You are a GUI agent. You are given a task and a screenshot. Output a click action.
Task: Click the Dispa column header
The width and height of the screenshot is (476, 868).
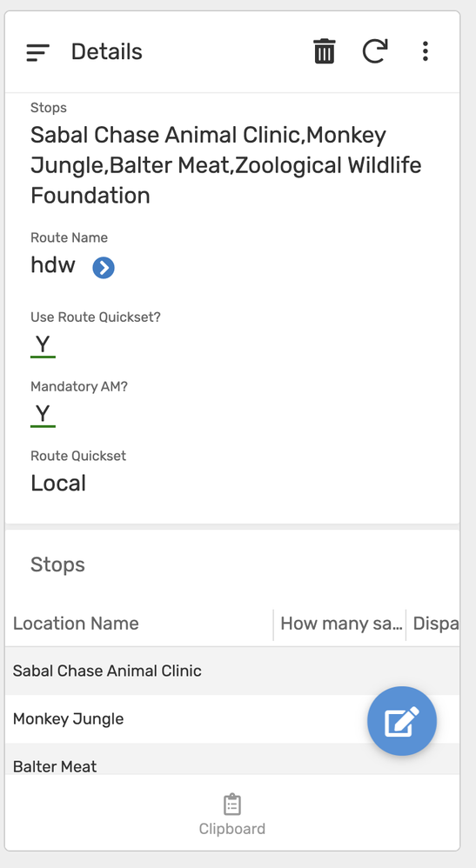pyautogui.click(x=433, y=624)
